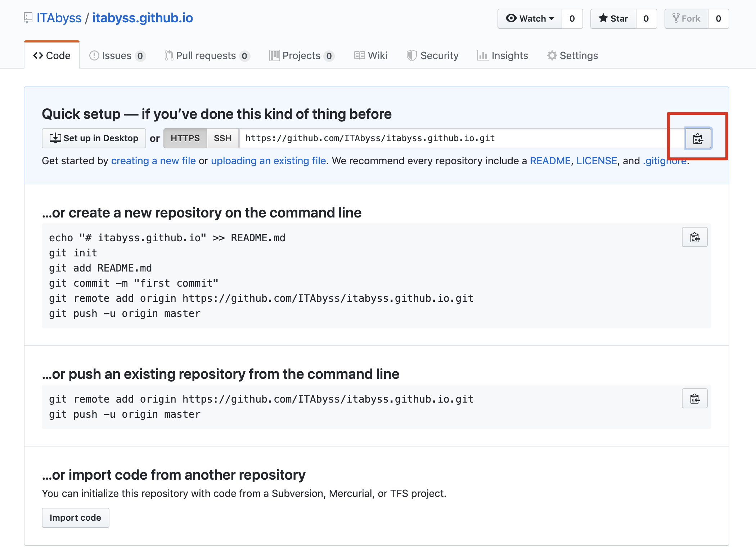Open the Settings gear tab
The image size is (756, 556).
coord(572,55)
